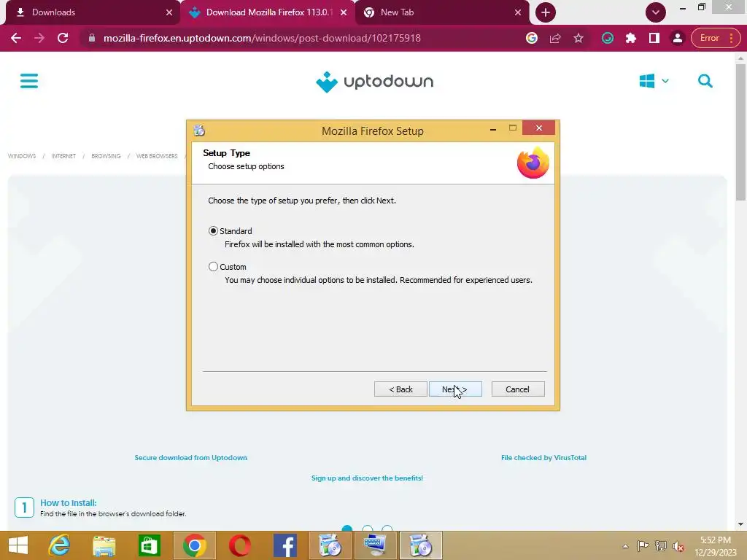Image resolution: width=747 pixels, height=560 pixels.
Task: Select the Standard setup radio button
Action: pyautogui.click(x=214, y=231)
